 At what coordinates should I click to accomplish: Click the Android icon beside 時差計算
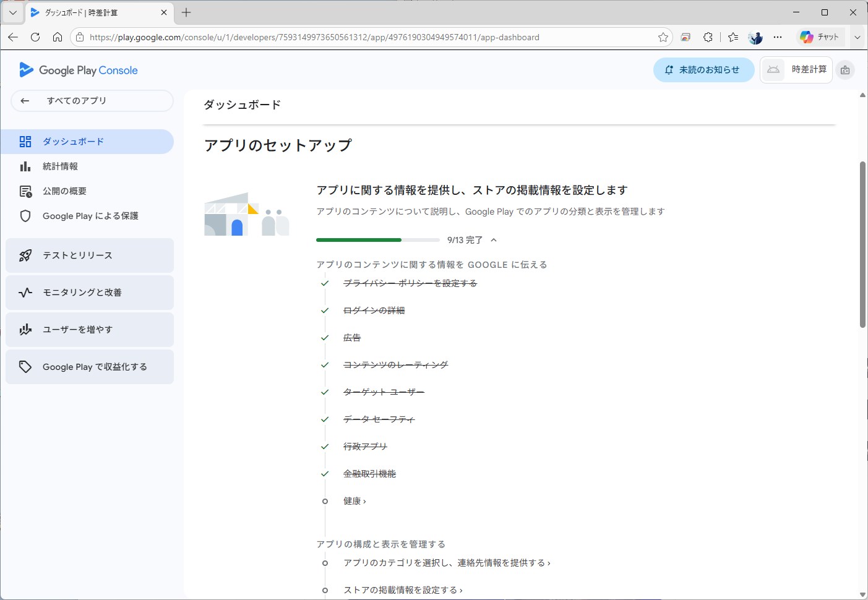(x=773, y=69)
